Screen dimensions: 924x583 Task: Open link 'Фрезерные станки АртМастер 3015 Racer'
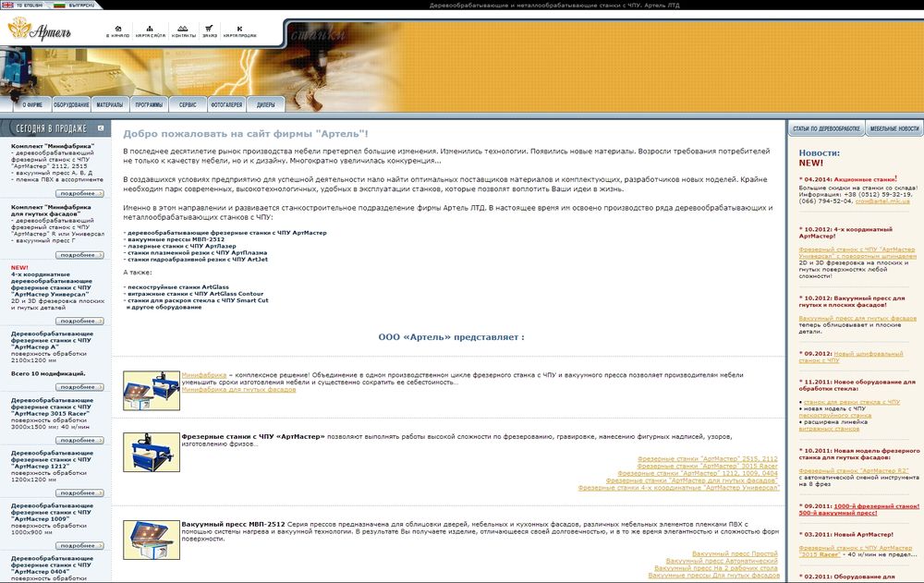point(707,466)
